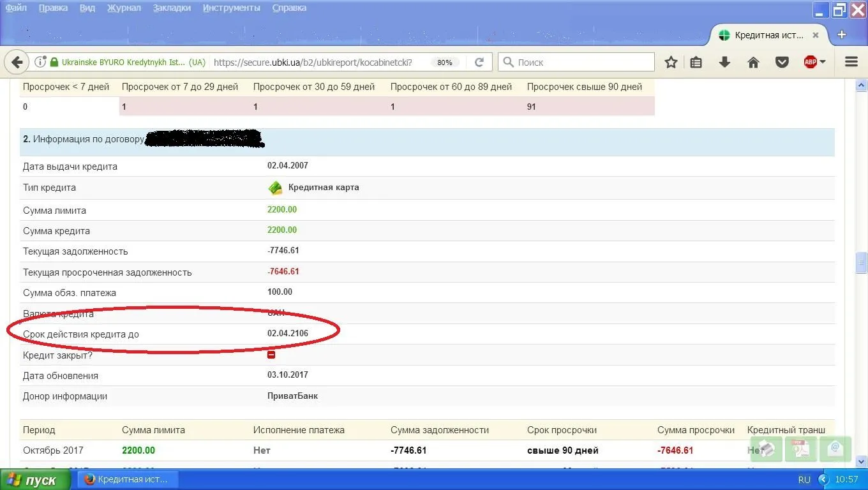Click the page's vertical scrollbar thumb

[x=862, y=262]
